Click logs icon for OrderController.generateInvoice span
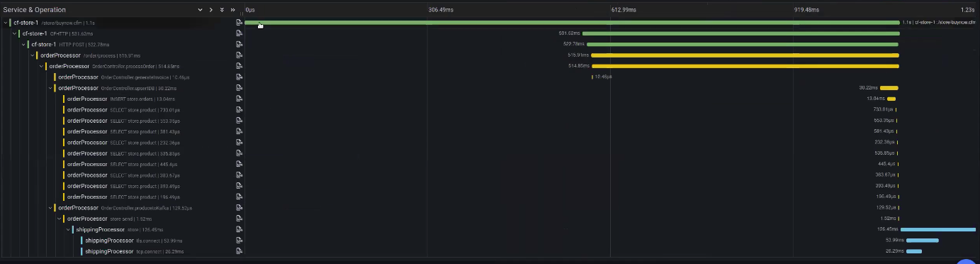Viewport: 980px width, 264px height. 239,77
